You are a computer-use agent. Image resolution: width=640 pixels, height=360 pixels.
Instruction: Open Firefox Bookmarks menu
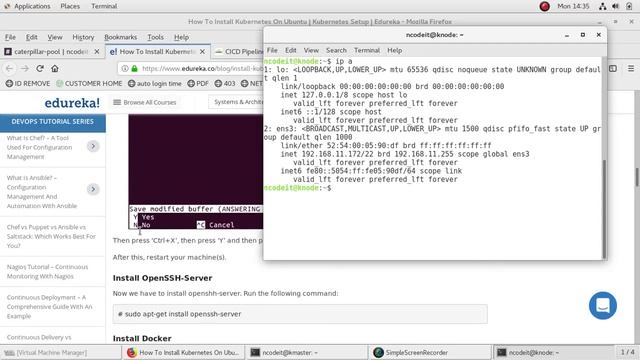pyautogui.click(x=120, y=37)
